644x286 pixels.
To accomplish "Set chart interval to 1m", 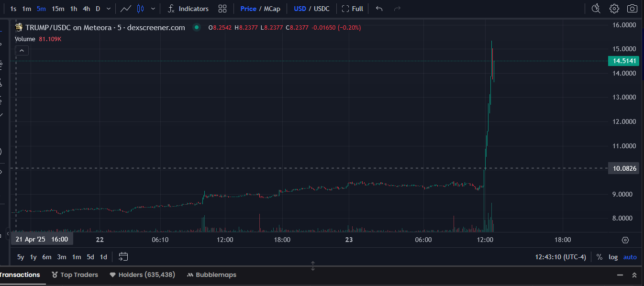I will tap(27, 9).
